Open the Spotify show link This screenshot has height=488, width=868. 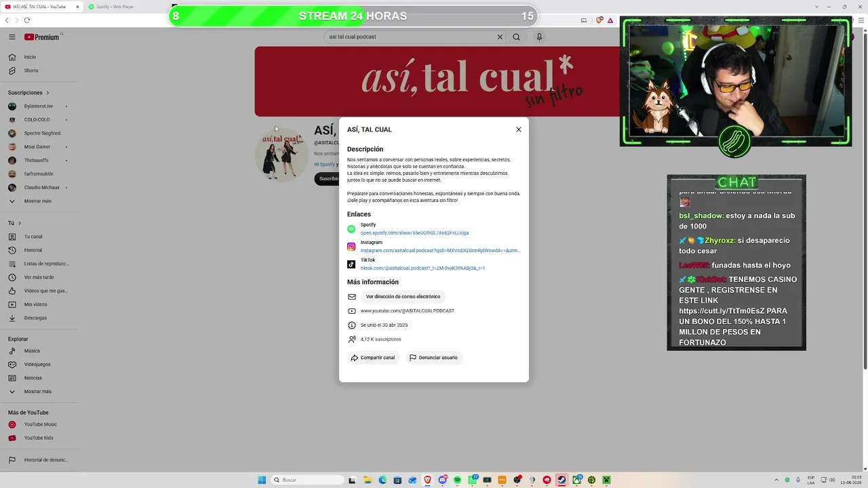click(x=414, y=233)
